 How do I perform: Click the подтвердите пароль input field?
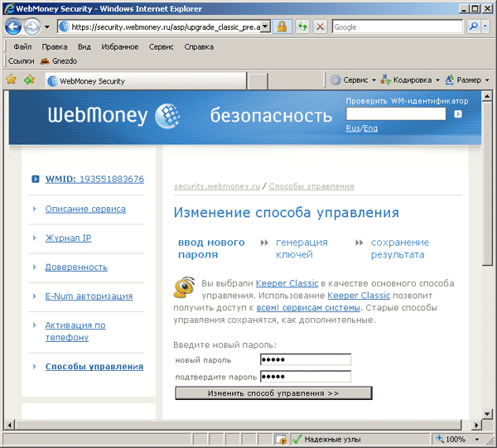click(306, 377)
